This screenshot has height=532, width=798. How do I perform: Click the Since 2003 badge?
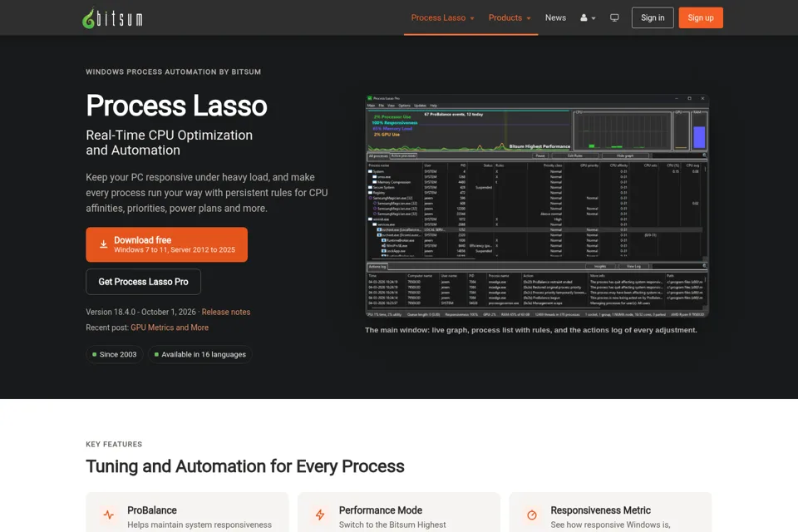click(115, 354)
